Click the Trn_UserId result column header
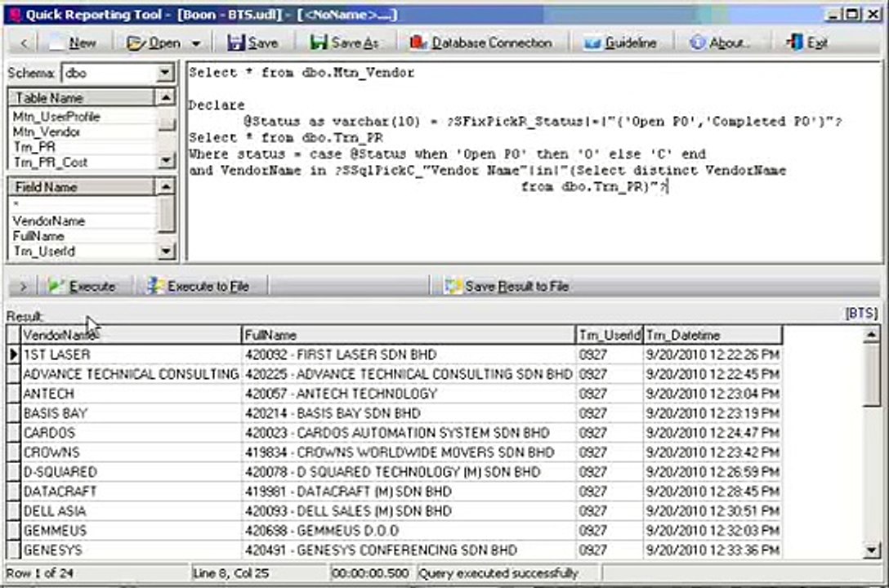The height and width of the screenshot is (588, 889). pyautogui.click(x=610, y=336)
